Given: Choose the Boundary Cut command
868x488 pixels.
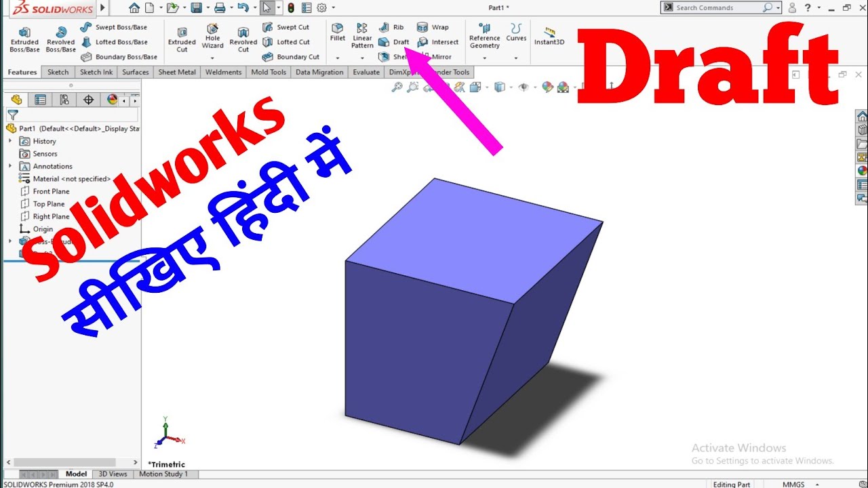Looking at the screenshot, I should point(290,57).
